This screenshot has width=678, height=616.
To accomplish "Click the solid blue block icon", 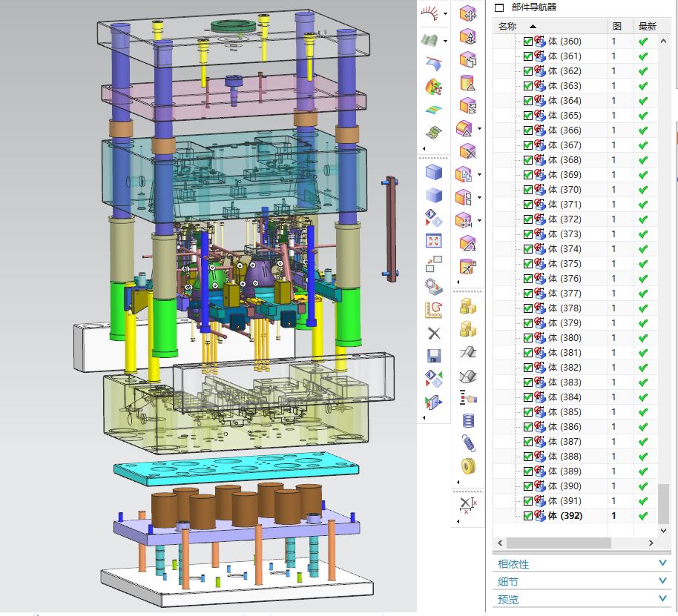I will [x=434, y=172].
